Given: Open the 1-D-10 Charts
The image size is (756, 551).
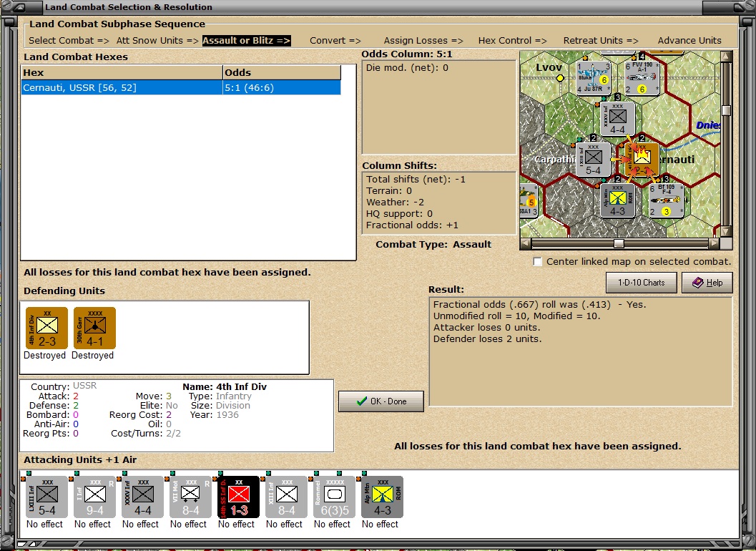Looking at the screenshot, I should pos(642,283).
